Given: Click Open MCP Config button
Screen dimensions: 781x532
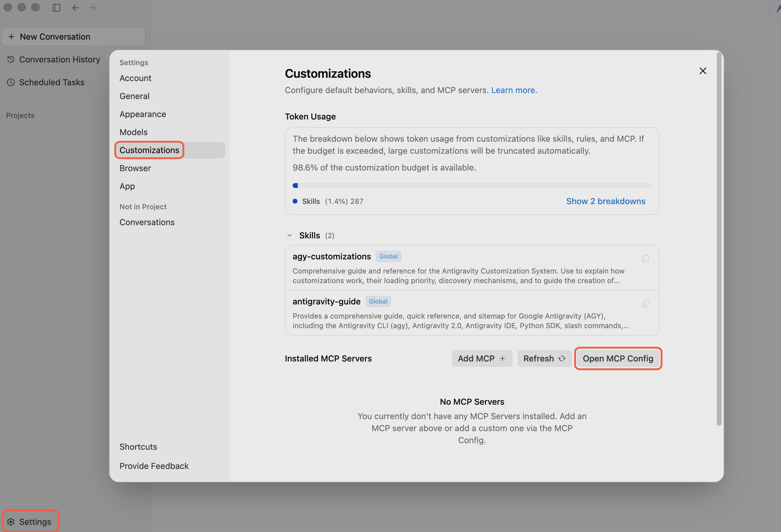Looking at the screenshot, I should point(618,358).
